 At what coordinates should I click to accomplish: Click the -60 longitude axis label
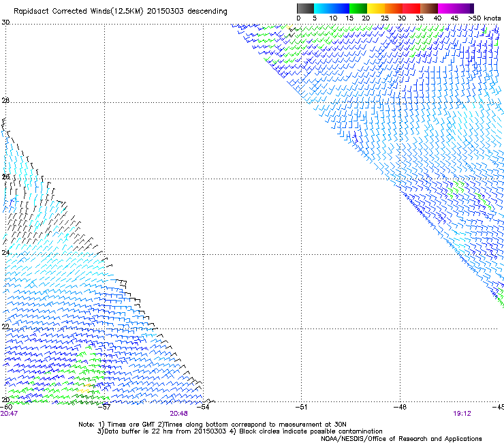tap(5, 407)
